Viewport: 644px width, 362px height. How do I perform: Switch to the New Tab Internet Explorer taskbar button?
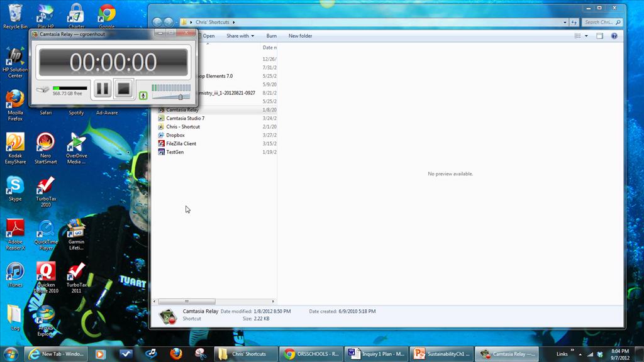55,354
